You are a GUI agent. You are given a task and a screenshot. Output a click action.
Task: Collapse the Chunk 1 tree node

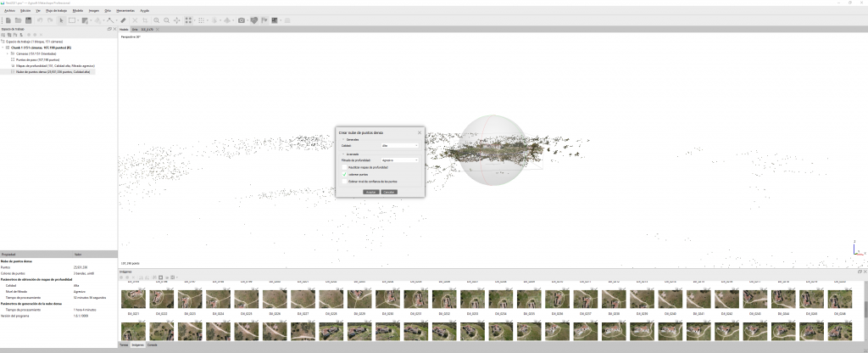pos(3,48)
